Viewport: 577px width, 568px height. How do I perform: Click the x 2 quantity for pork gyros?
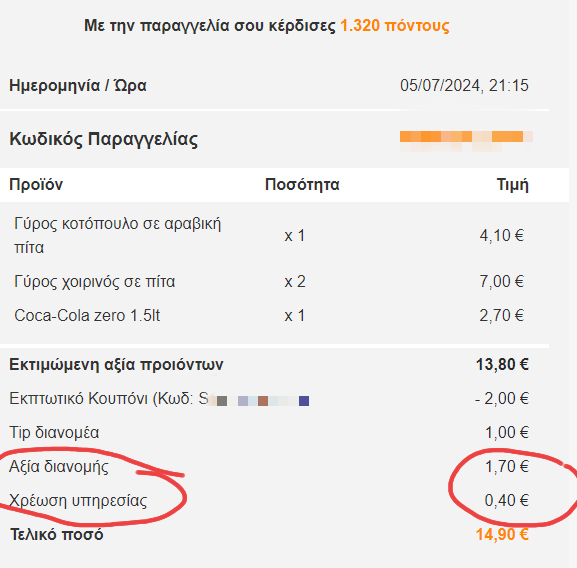pos(295,282)
